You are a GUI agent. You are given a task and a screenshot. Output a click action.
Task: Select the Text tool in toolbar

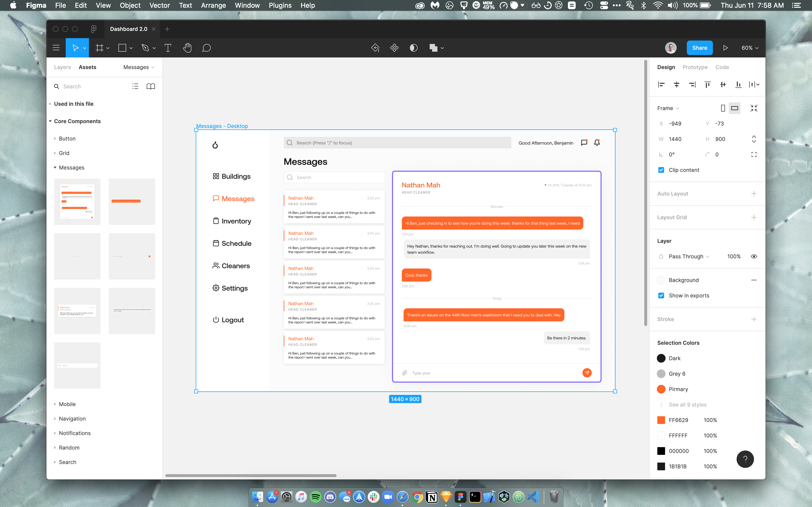click(x=168, y=48)
